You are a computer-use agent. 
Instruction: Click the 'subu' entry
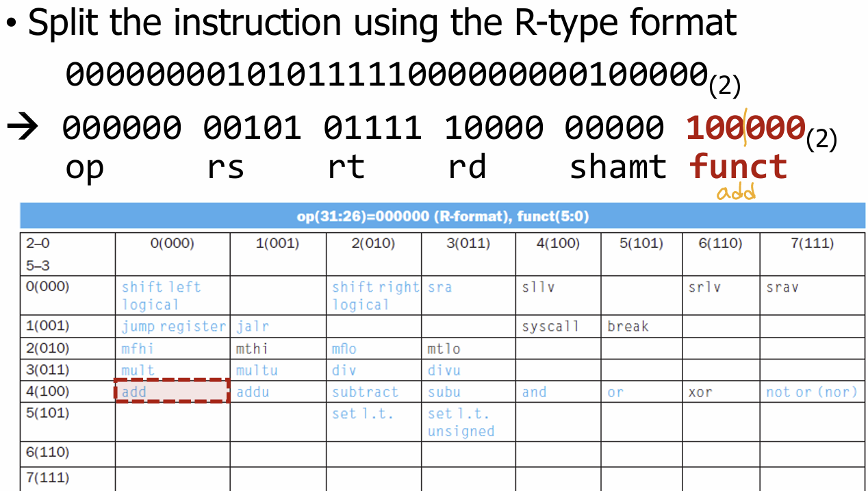tap(444, 392)
